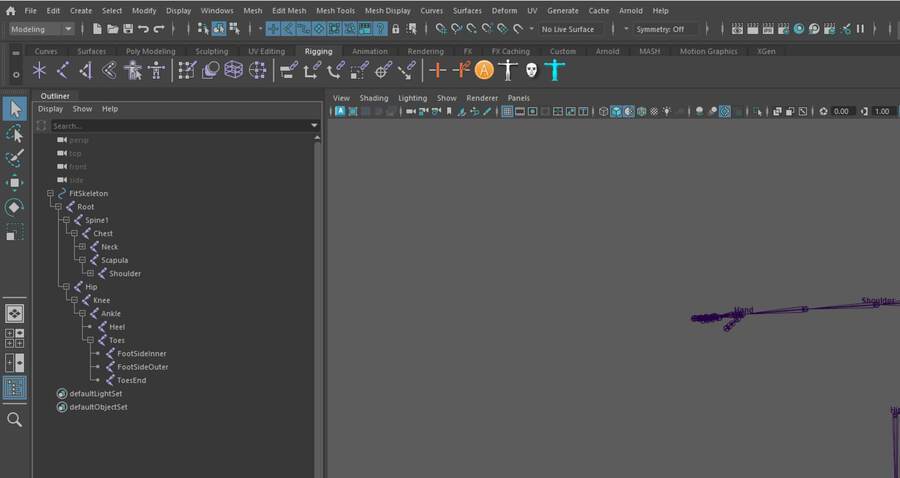The image size is (900, 478).
Task: Click the Undo arrow icon
Action: click(x=144, y=29)
